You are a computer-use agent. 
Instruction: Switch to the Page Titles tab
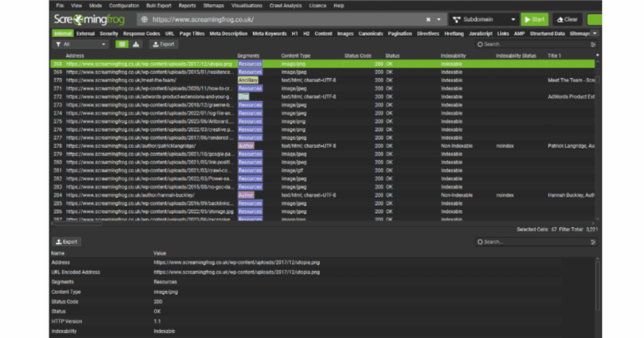pyautogui.click(x=192, y=34)
